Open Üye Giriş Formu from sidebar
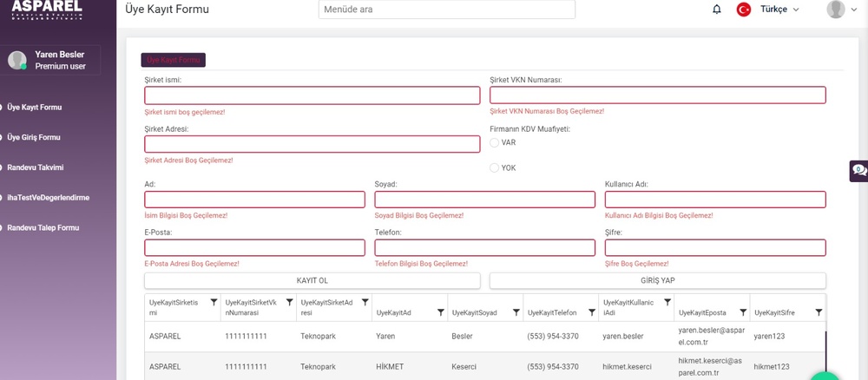Screen dimensions: 868x380 [33, 137]
